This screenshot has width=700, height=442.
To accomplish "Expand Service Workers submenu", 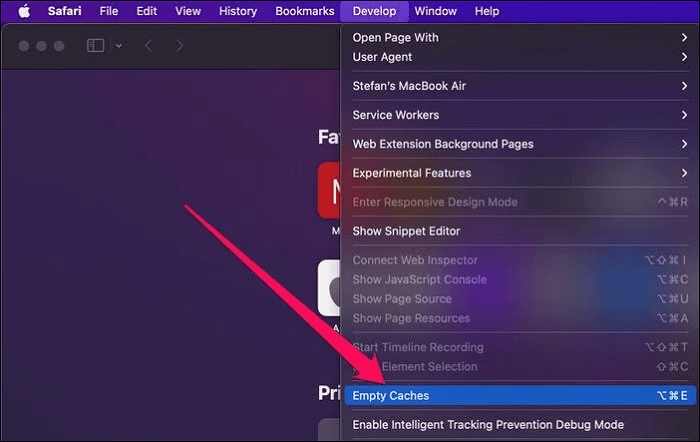I will click(520, 115).
